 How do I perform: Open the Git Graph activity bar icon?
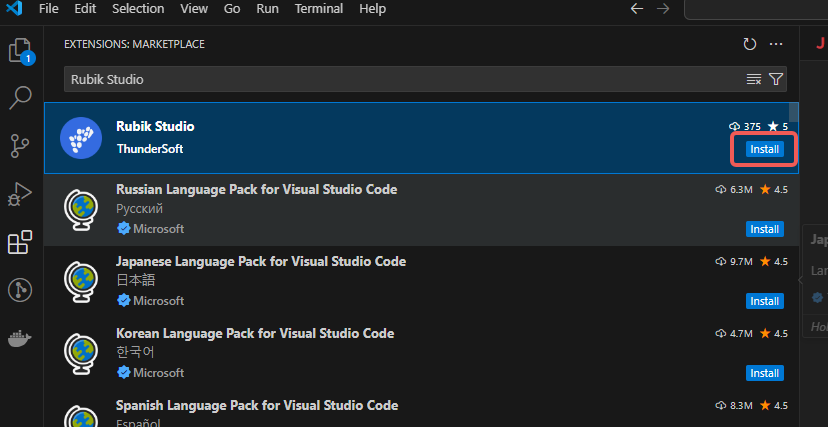coord(21,290)
